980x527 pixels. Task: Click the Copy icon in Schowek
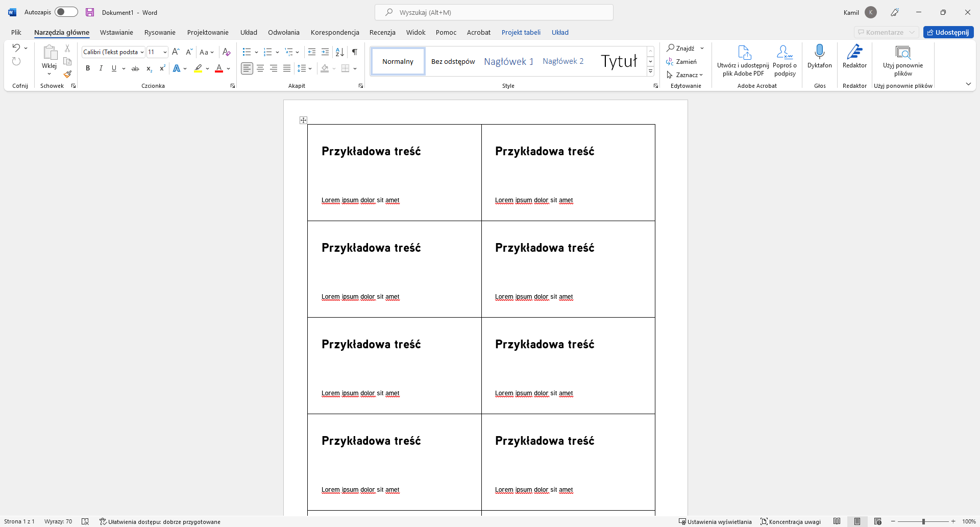click(67, 61)
